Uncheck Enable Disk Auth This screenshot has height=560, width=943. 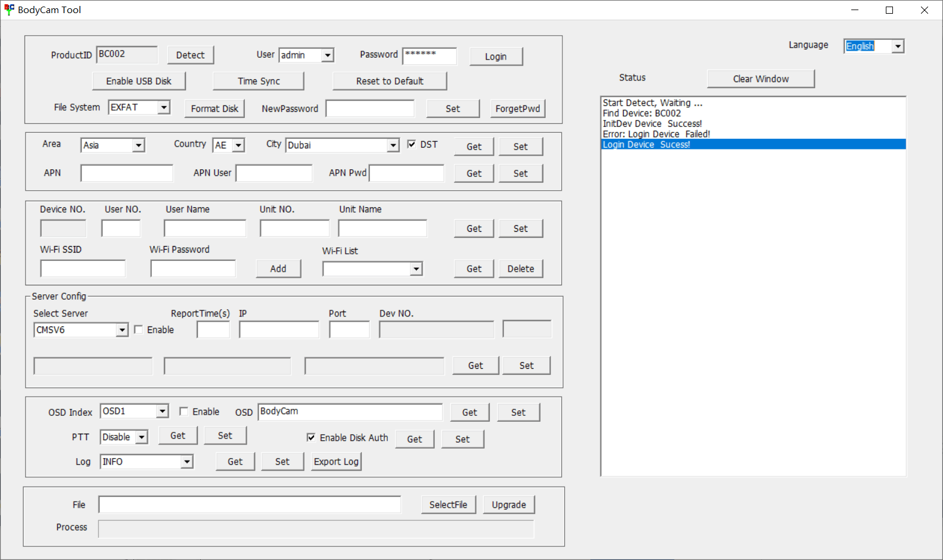[x=311, y=437]
